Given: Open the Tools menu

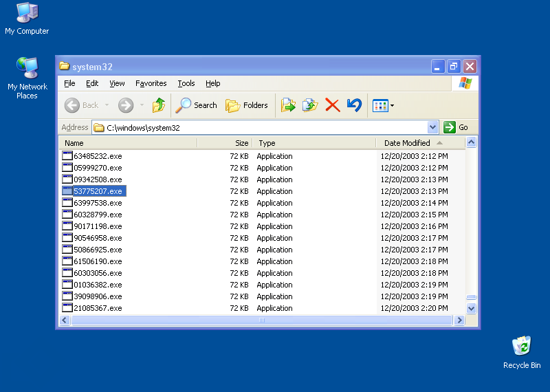Looking at the screenshot, I should pos(186,83).
